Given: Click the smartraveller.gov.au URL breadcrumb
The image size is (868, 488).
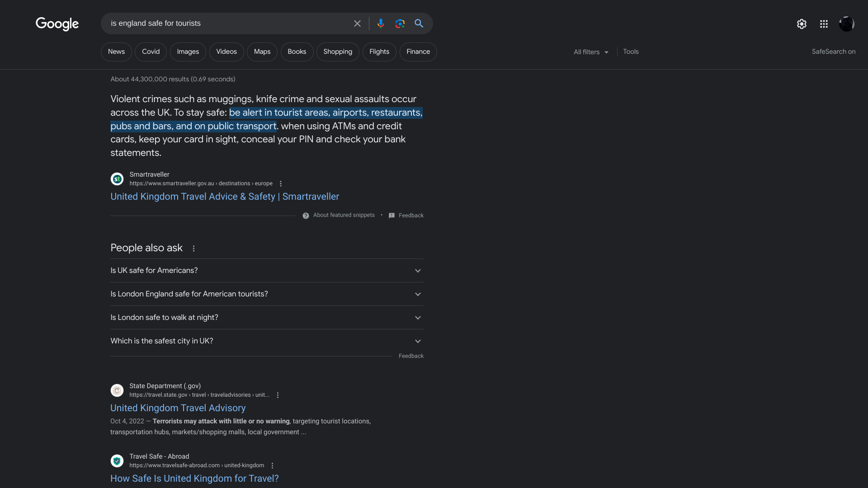Looking at the screenshot, I should [x=201, y=183].
